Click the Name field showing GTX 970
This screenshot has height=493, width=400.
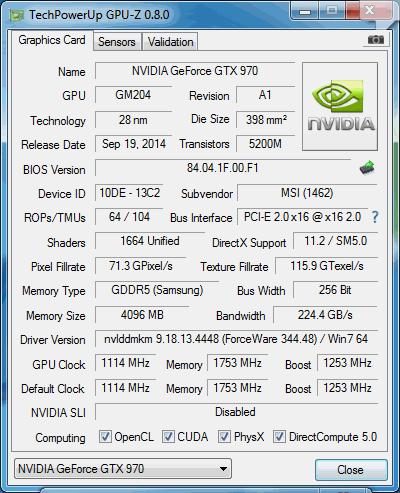pos(195,71)
